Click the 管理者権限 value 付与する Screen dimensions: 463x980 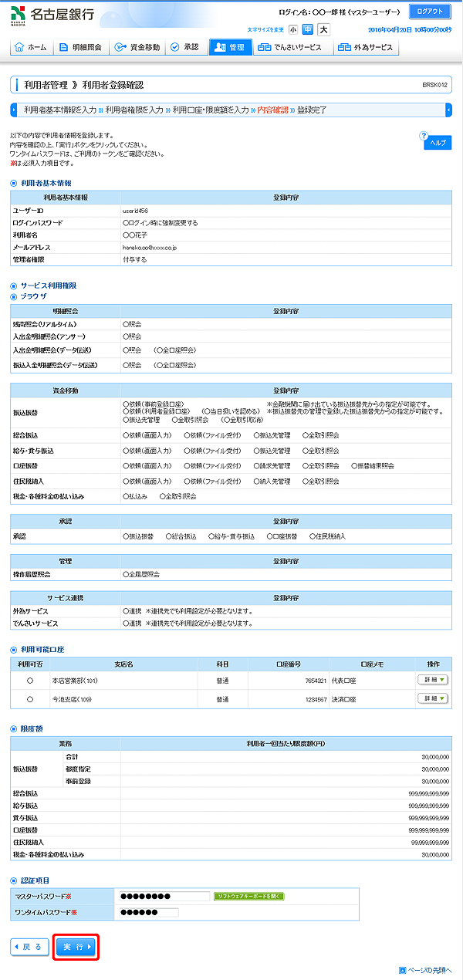point(134,259)
